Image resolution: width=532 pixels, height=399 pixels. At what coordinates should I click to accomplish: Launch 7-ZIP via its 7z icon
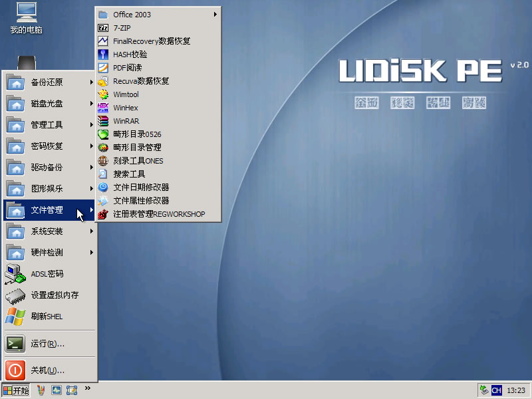(103, 28)
